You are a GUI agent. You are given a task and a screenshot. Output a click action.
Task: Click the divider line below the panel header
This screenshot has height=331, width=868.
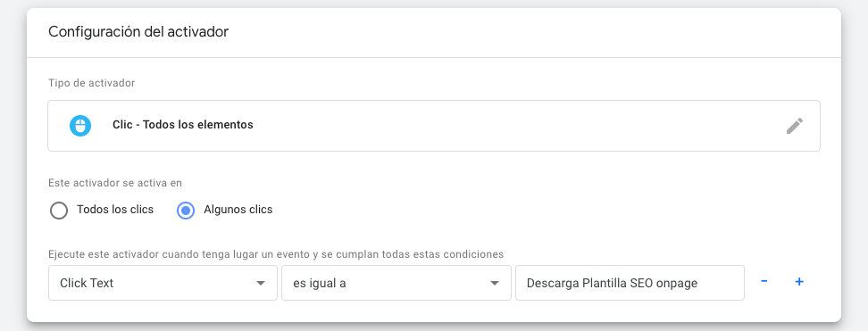pos(434,58)
